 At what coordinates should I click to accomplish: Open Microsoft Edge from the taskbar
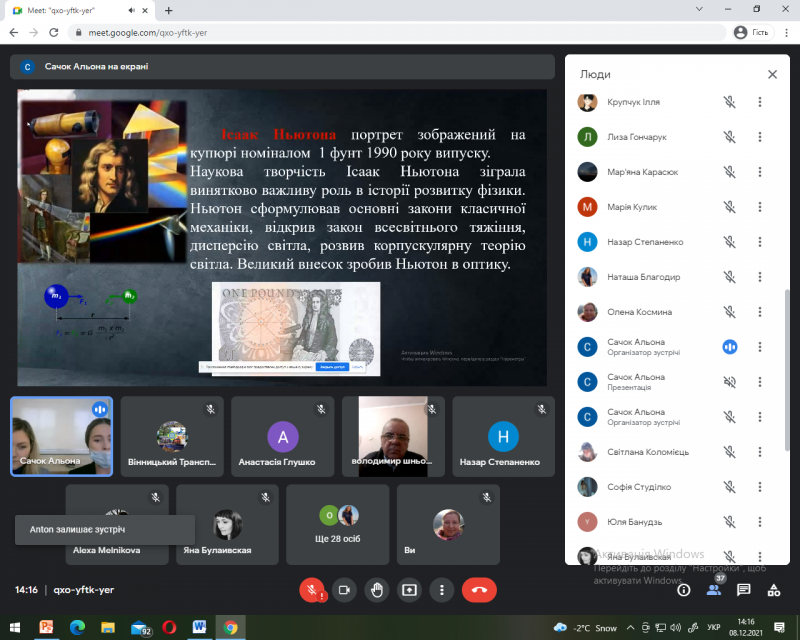point(77,627)
